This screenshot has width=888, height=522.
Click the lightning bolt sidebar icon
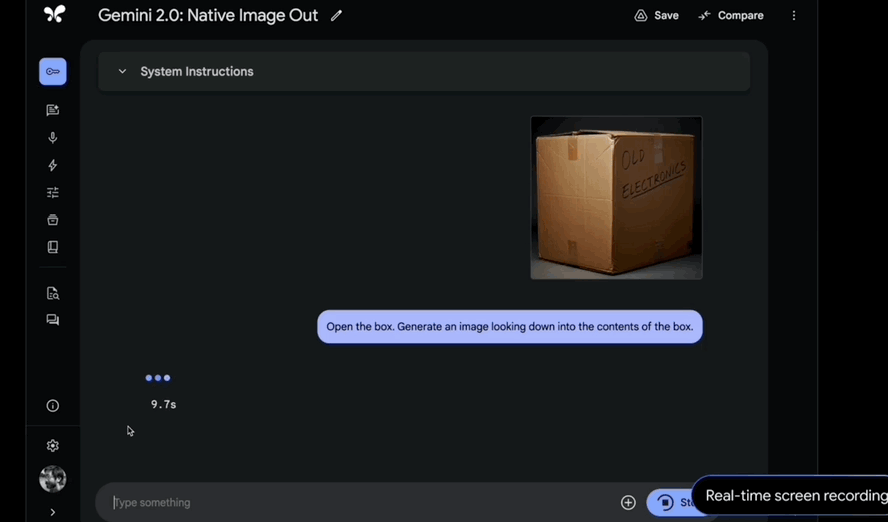tap(53, 165)
